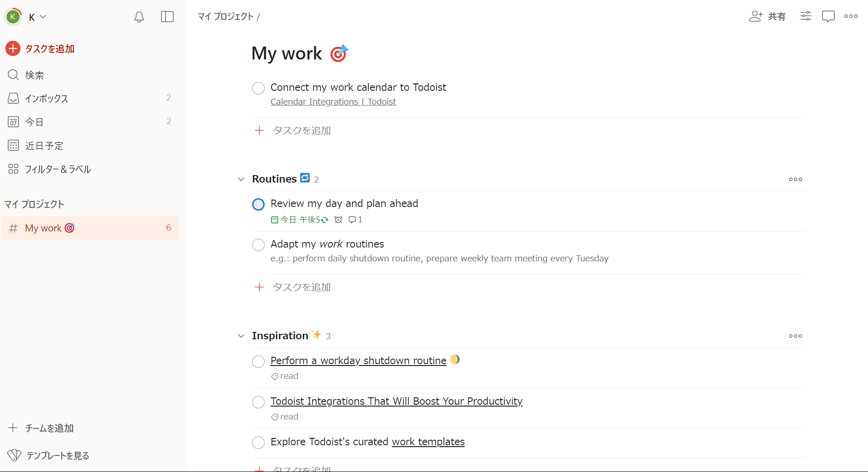
Task: Open the 近日予定 upcoming view
Action: coord(44,146)
